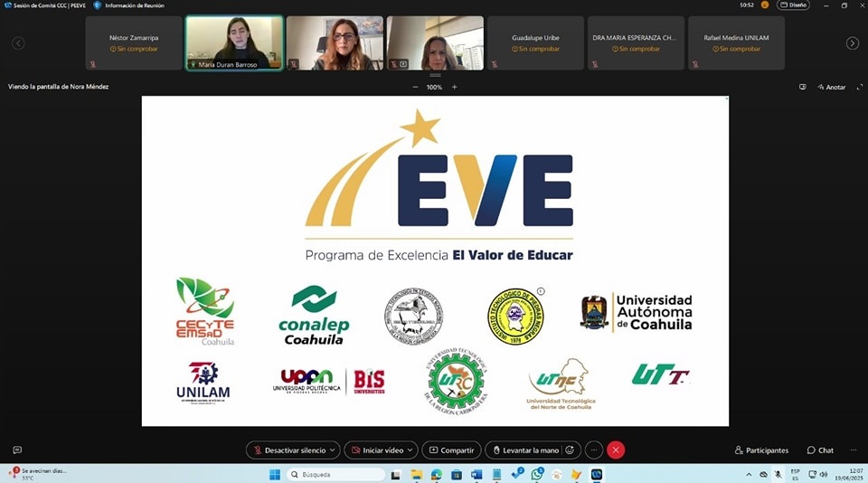Open Microsoft Edge from the taskbar
This screenshot has height=483, width=868.
pyautogui.click(x=437, y=474)
